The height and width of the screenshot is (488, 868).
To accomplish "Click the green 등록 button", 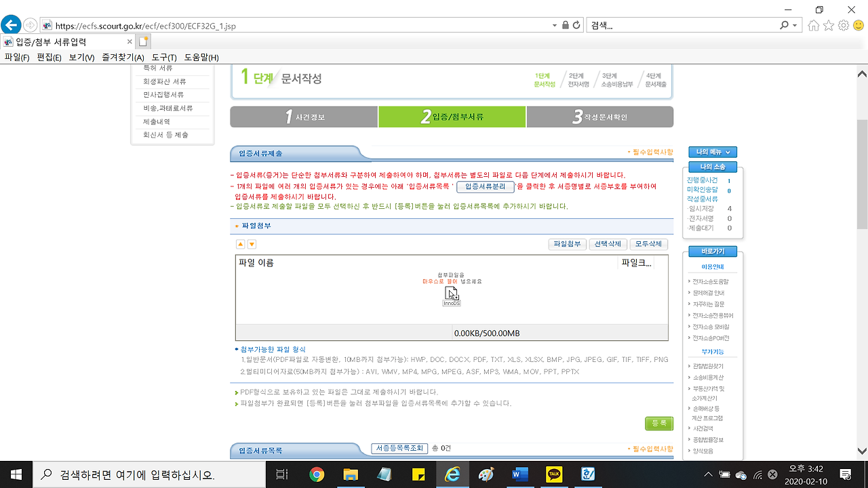I will click(x=659, y=424).
